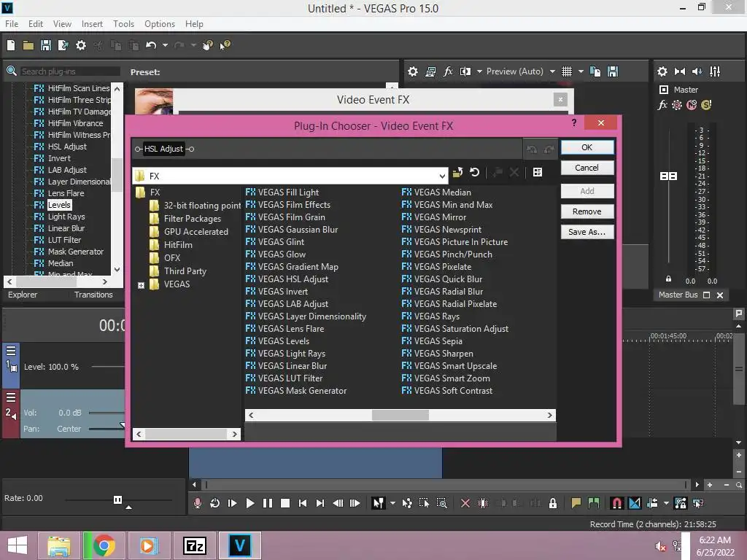747x560 pixels.
Task: Open Split Screen View dropdown arrow
Action: pos(479,71)
